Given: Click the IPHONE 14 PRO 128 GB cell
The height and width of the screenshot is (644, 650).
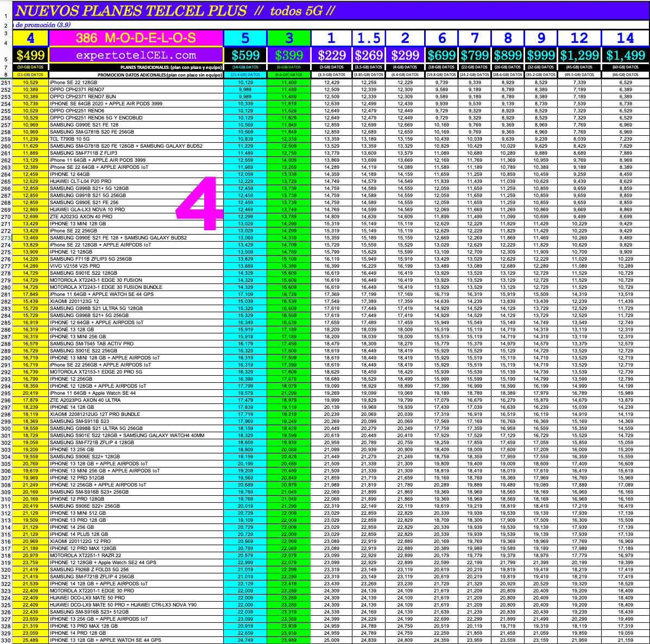Looking at the screenshot, I should tap(136, 633).
